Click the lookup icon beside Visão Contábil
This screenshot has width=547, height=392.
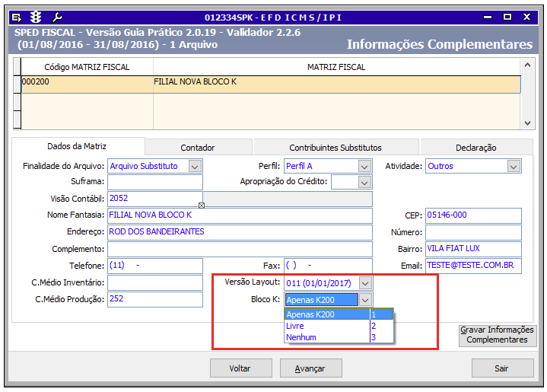pos(202,206)
